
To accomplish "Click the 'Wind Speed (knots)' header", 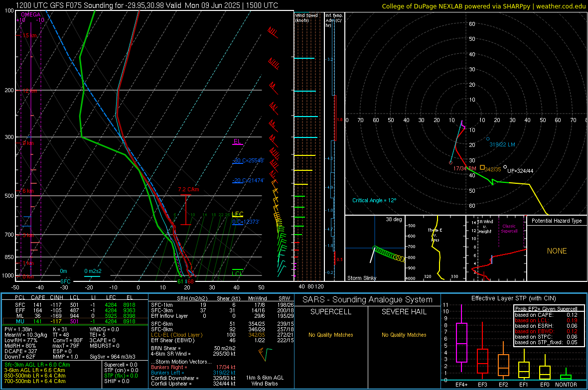I will [x=306, y=17].
